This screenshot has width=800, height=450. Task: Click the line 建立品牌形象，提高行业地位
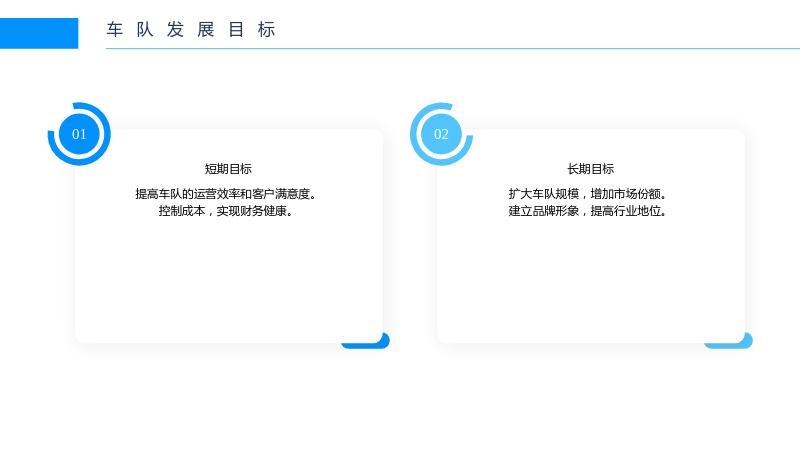pyautogui.click(x=587, y=211)
